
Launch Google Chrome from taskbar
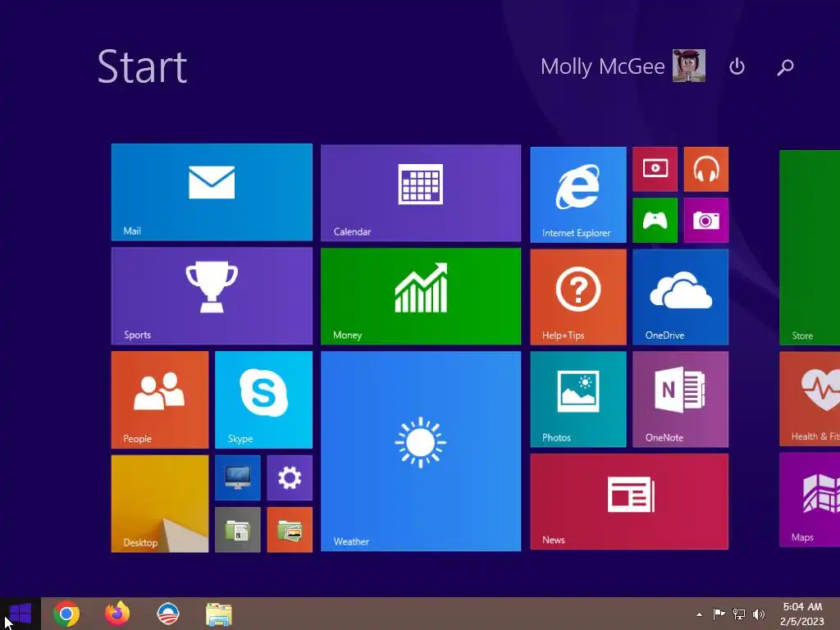click(66, 614)
